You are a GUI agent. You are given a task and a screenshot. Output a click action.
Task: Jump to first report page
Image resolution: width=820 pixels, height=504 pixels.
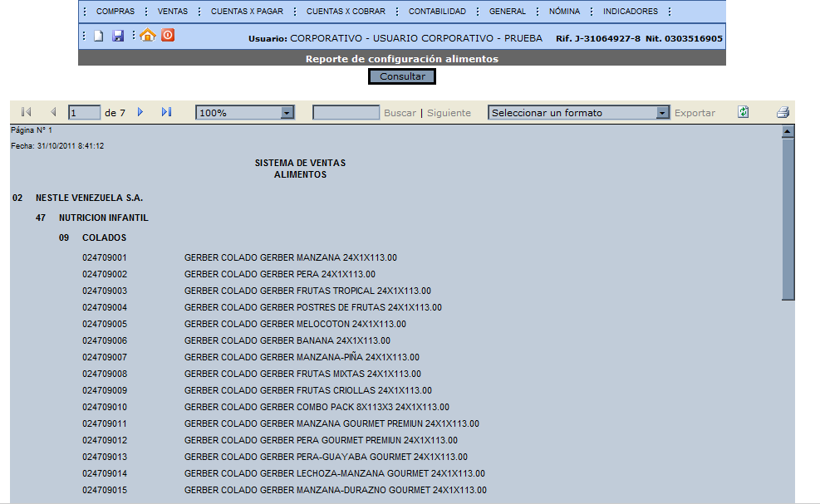pos(26,112)
